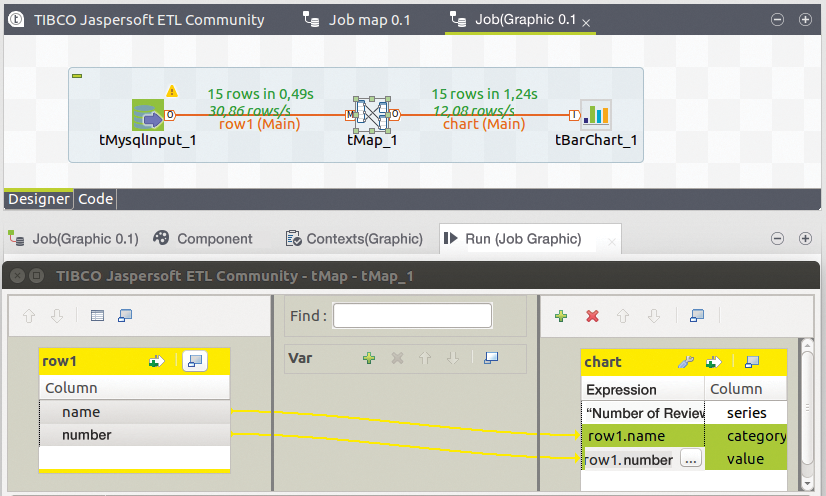The width and height of the screenshot is (826, 496).
Task: Open the TIBCO Jaspersoft ETL Community tab
Action: tap(137, 20)
